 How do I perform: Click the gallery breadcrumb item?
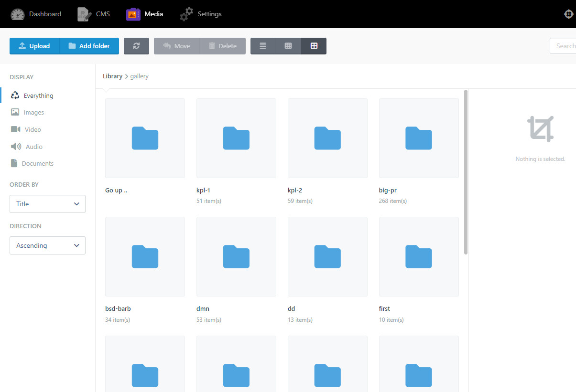point(139,76)
